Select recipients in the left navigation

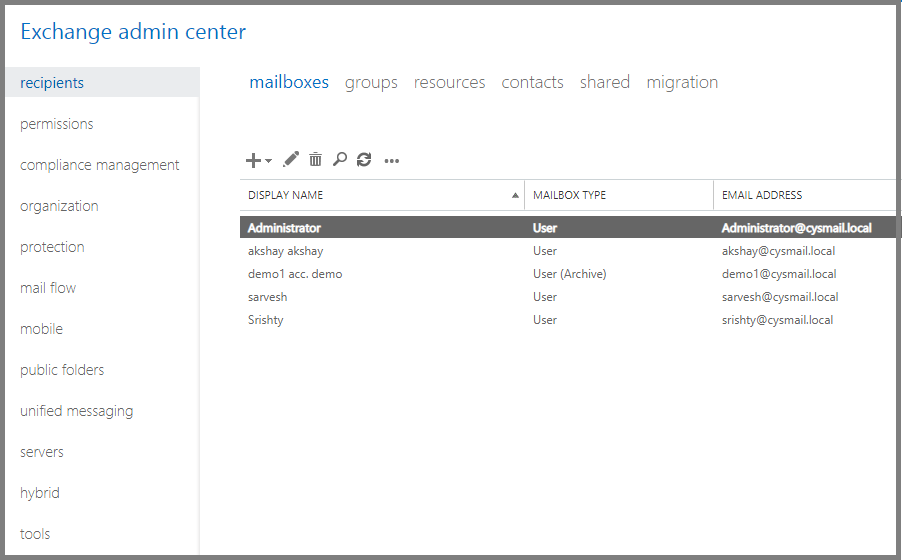point(102,82)
